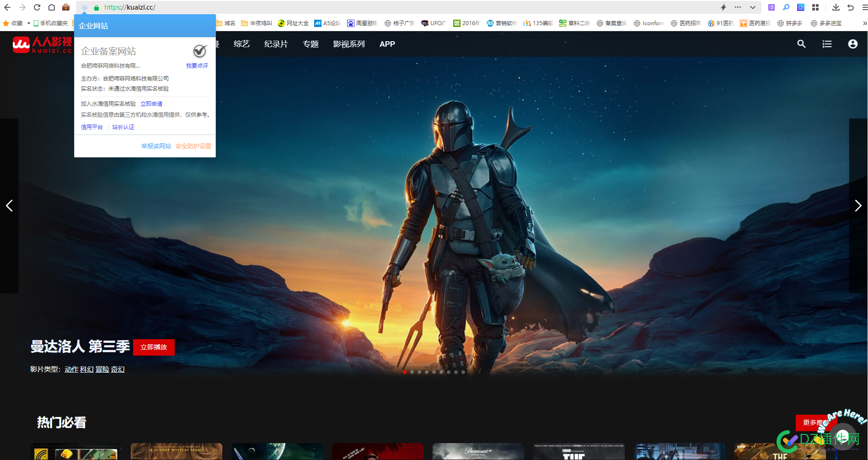Open the UFO bookmark
The height and width of the screenshot is (460, 868).
(434, 23)
